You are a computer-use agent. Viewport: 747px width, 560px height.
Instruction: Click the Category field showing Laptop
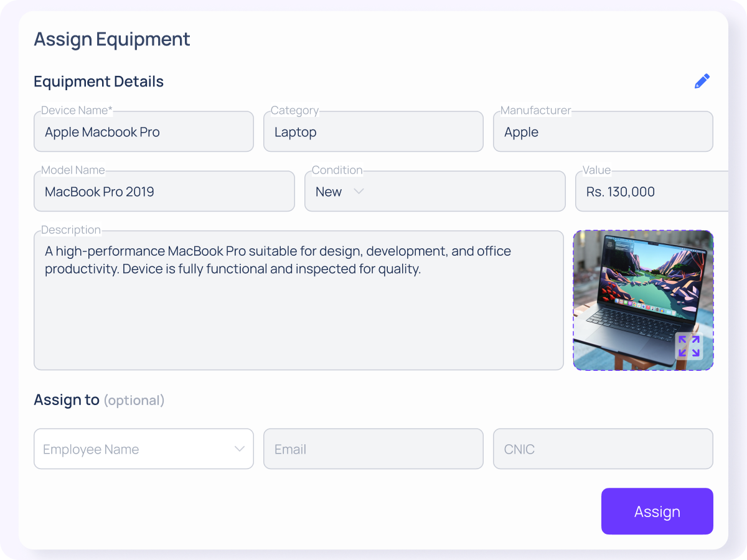click(x=373, y=132)
